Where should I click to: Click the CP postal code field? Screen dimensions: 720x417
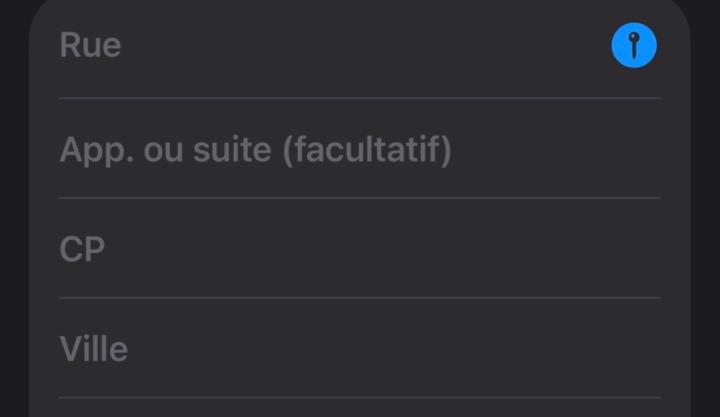click(360, 249)
